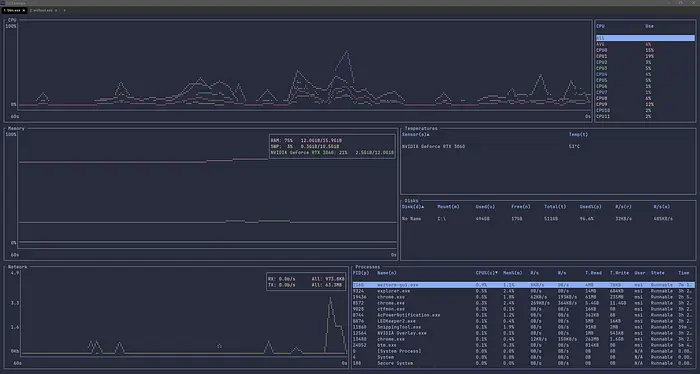
Task: Select CPU10 in the CPU legend
Action: (x=645, y=111)
